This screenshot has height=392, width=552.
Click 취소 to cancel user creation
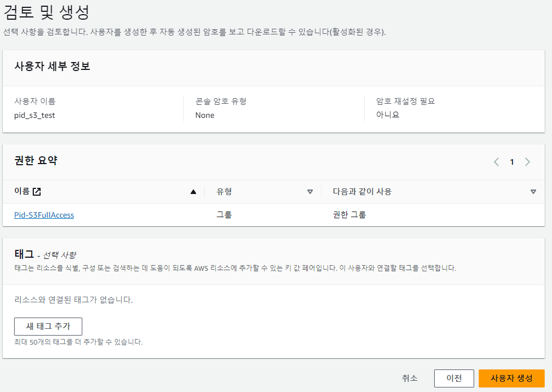click(x=410, y=378)
